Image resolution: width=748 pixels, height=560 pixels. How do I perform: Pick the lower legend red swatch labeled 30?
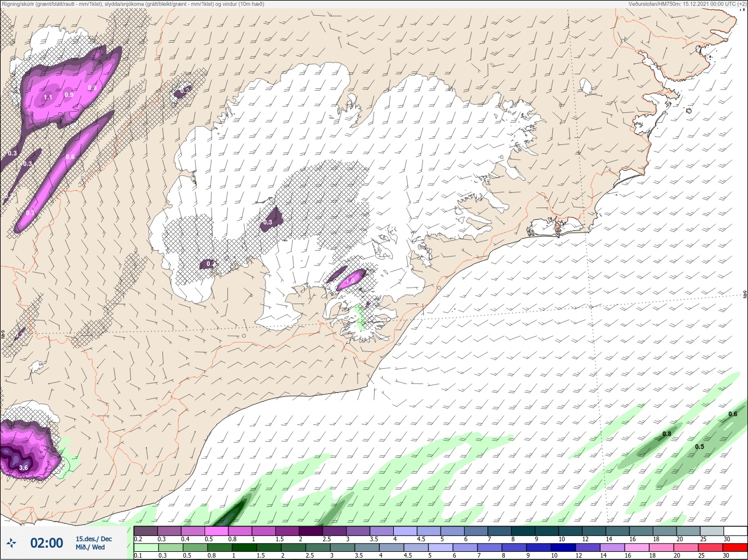pos(736,548)
